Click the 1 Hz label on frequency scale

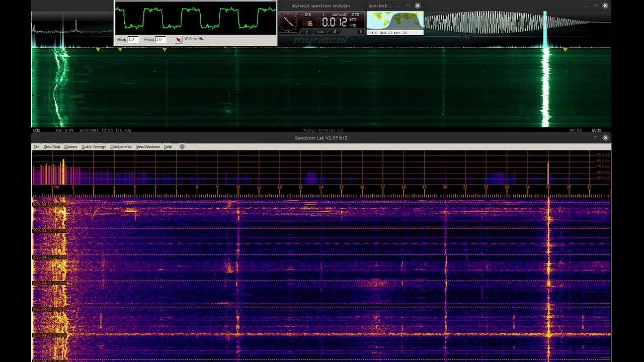click(x=55, y=187)
